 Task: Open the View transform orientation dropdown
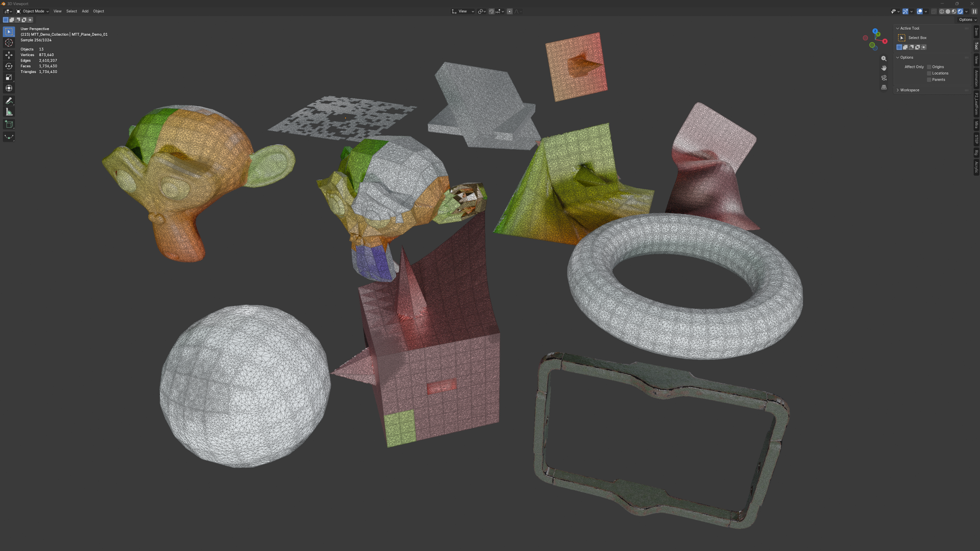tap(463, 11)
